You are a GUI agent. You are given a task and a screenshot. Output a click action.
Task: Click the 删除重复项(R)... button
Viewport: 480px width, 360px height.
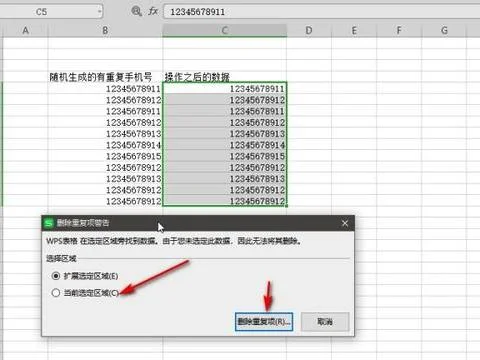(264, 322)
